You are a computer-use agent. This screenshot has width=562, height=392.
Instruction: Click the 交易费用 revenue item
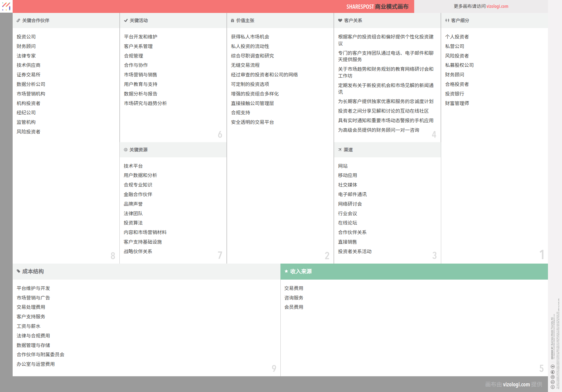[x=294, y=288]
